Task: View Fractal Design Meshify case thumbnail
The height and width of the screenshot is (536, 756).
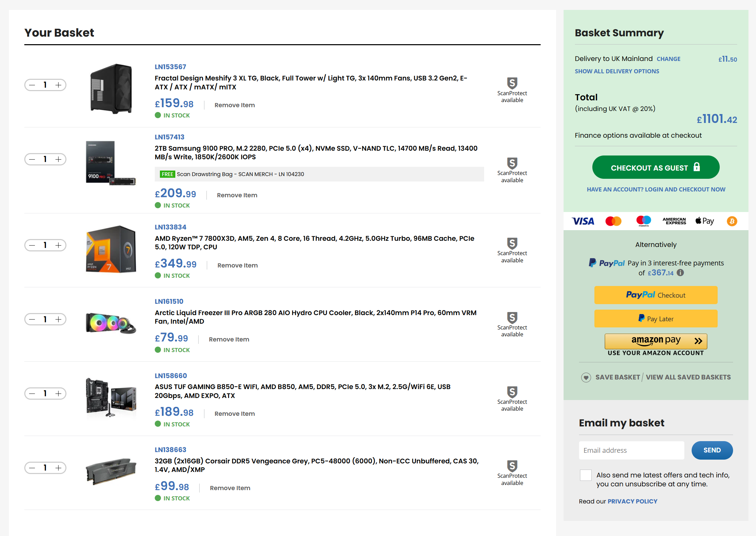Action: pyautogui.click(x=111, y=89)
